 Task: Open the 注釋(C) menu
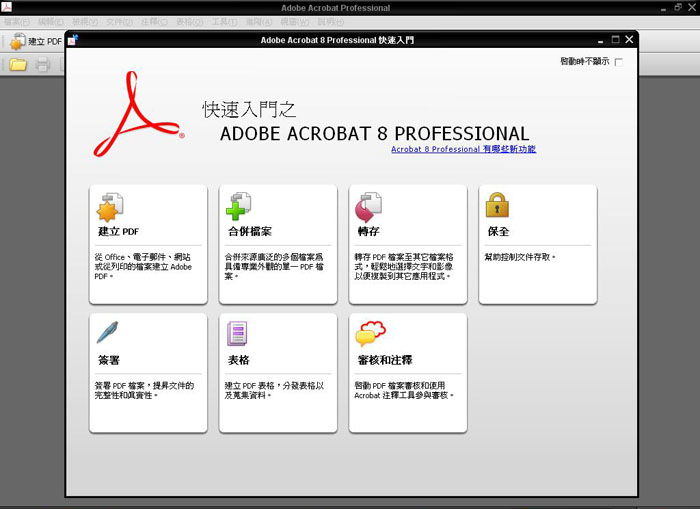[154, 21]
